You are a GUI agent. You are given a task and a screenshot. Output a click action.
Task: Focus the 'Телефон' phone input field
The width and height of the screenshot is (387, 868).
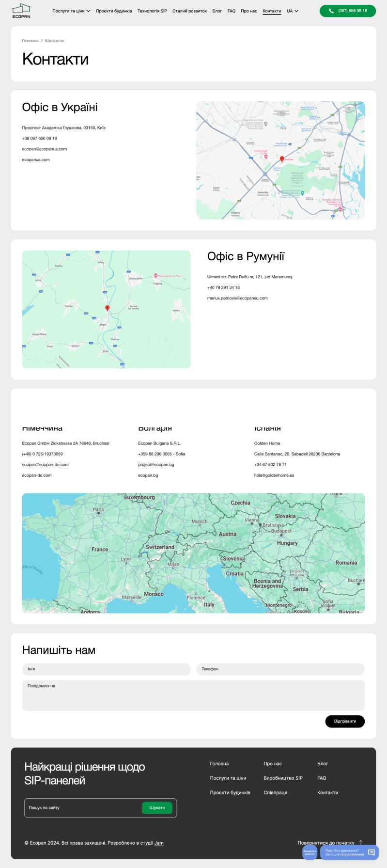click(280, 669)
